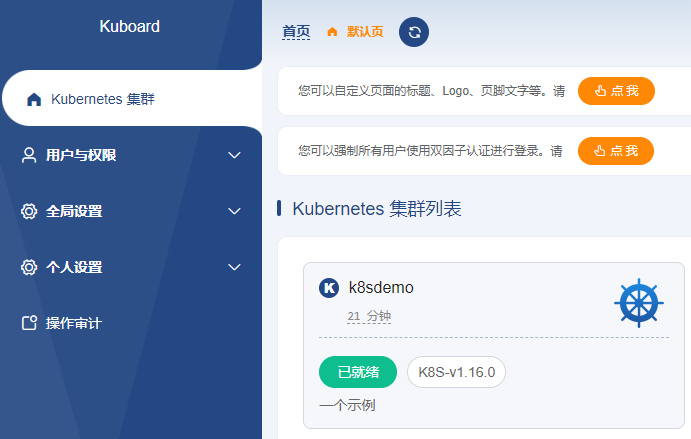The image size is (691, 439).
Task: Open the k8sdemo cluster name
Action: (x=381, y=288)
